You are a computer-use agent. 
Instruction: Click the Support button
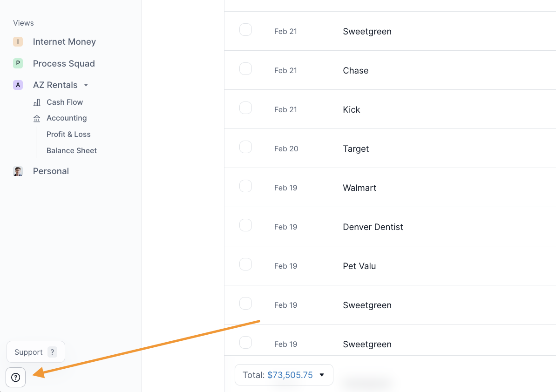[29, 352]
